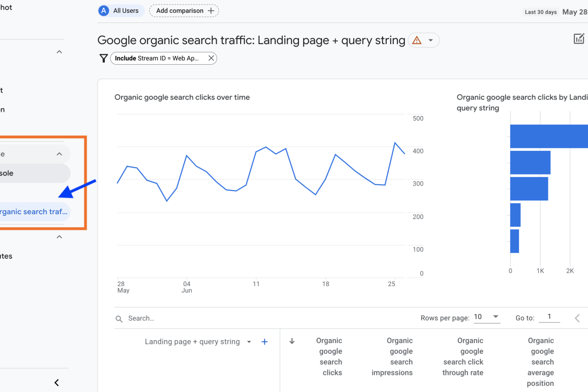Click the top blue bar in chart
The width and height of the screenshot is (588, 392).
[549, 136]
